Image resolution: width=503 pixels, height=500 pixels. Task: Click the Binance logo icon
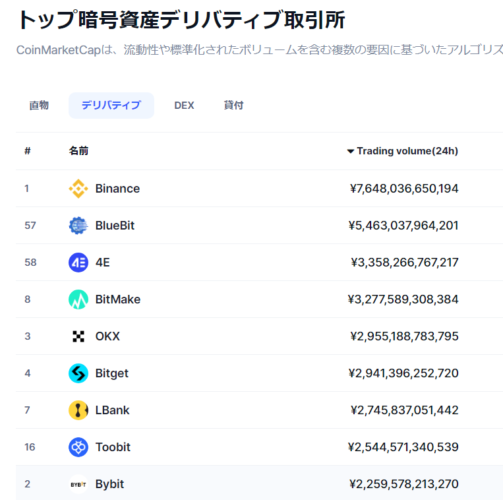[x=78, y=189]
